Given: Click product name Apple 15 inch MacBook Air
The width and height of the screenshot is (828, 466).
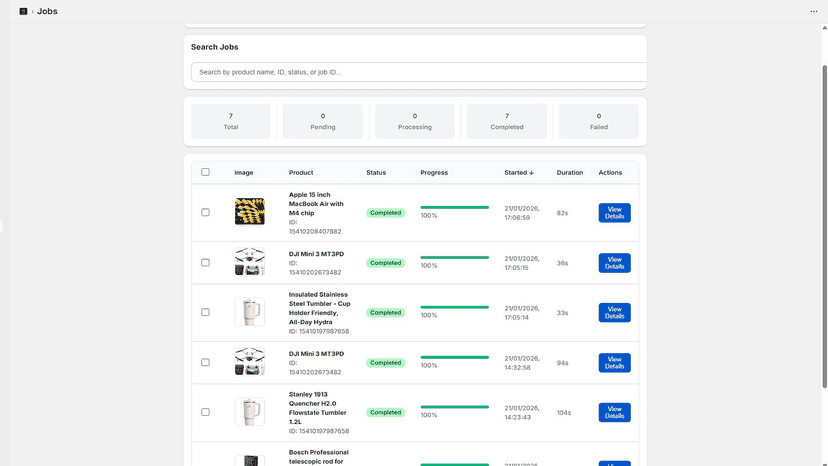Looking at the screenshot, I should [x=316, y=204].
